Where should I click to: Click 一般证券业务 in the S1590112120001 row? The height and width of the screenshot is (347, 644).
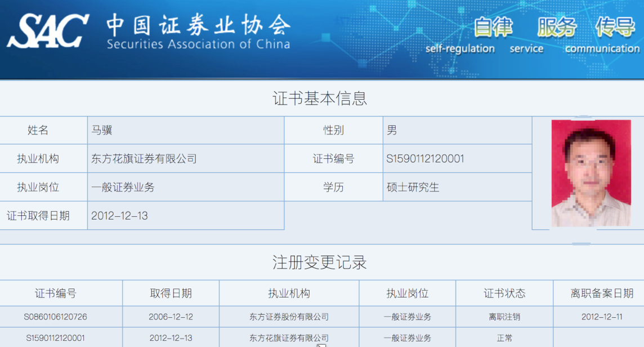pos(408,338)
